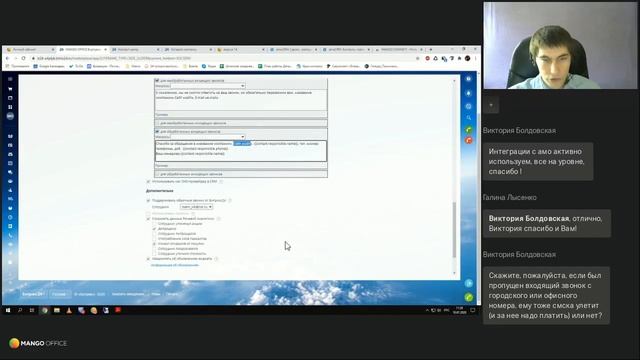This screenshot has width=640, height=360.
Task: Open the help question-mark icon in right panel
Action: click(x=469, y=79)
